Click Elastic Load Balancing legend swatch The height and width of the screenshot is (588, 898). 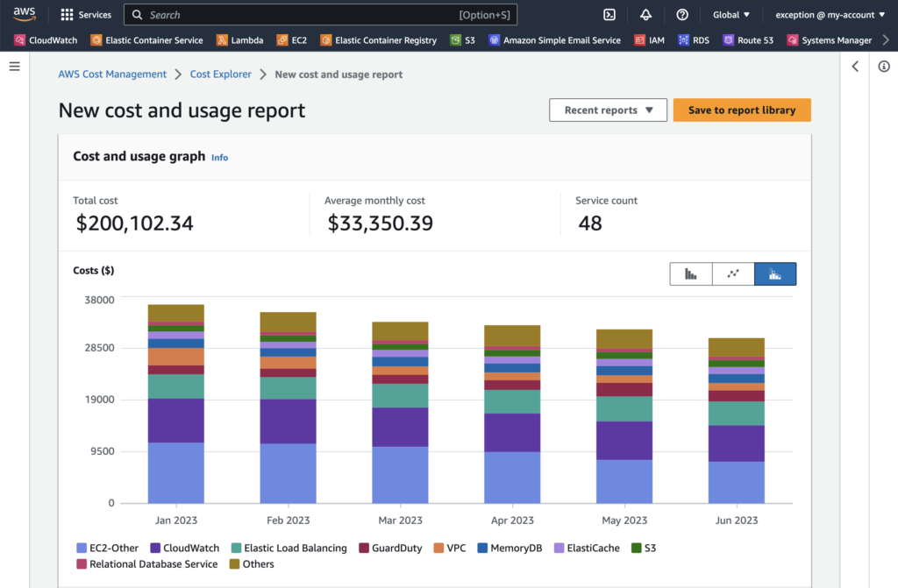click(x=236, y=548)
